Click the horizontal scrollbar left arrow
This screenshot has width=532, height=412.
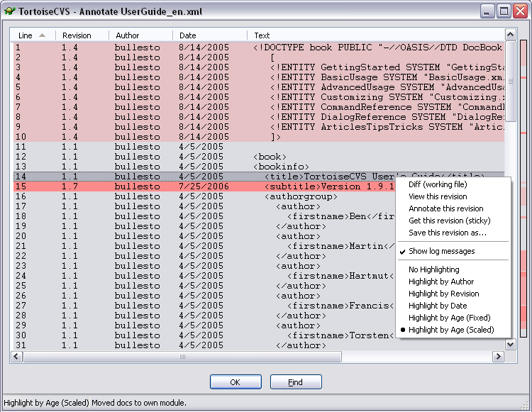[x=16, y=357]
